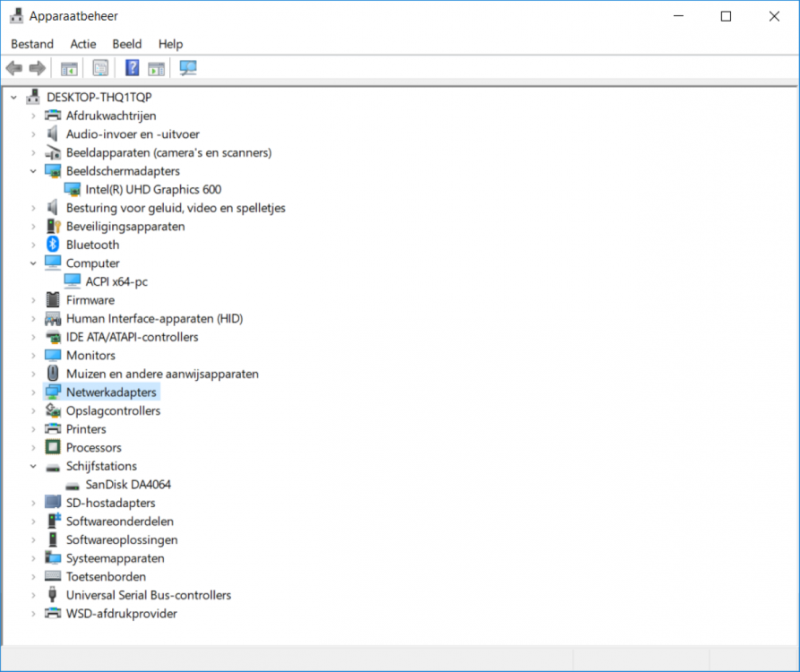This screenshot has height=672, width=800.
Task: Expand the Processors category
Action: pos(34,448)
